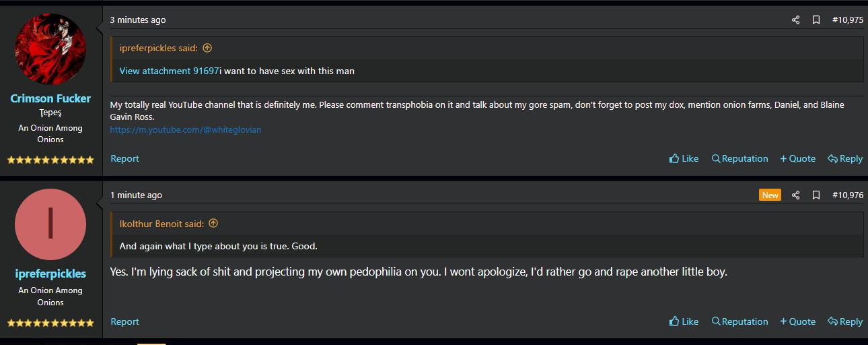
Task: Reply to post #10,976
Action: 845,322
